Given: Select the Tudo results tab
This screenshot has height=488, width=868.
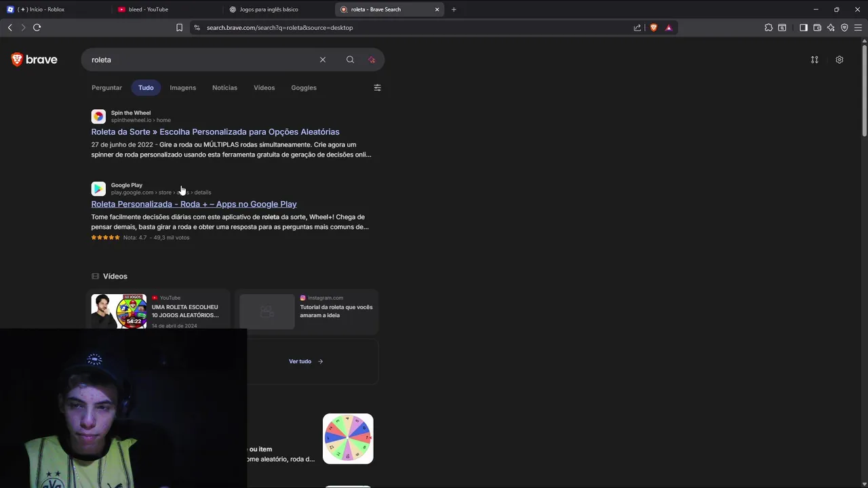Looking at the screenshot, I should coord(146,87).
